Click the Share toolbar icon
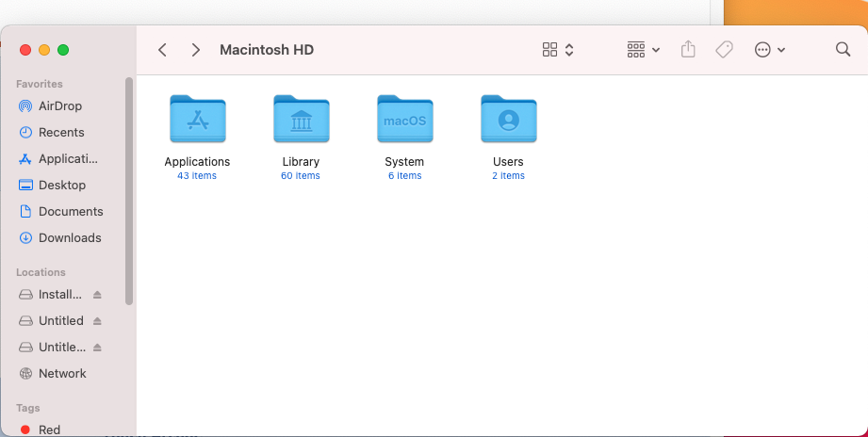The image size is (868, 437). [688, 49]
